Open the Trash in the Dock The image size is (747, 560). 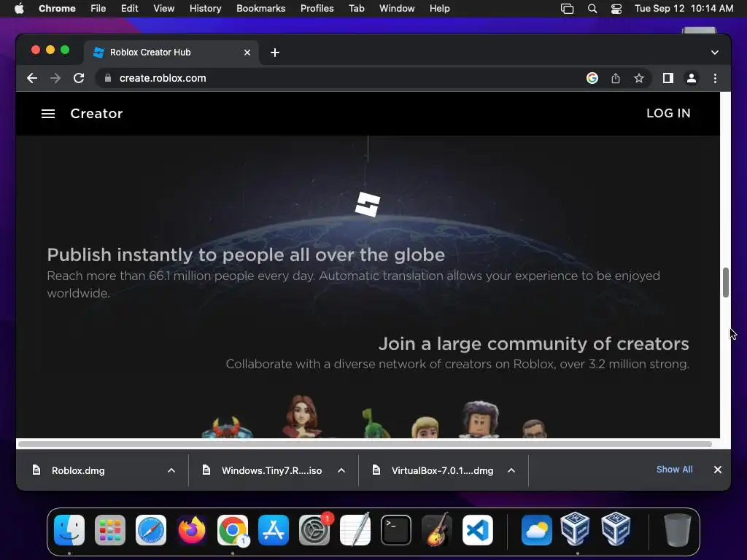[678, 530]
